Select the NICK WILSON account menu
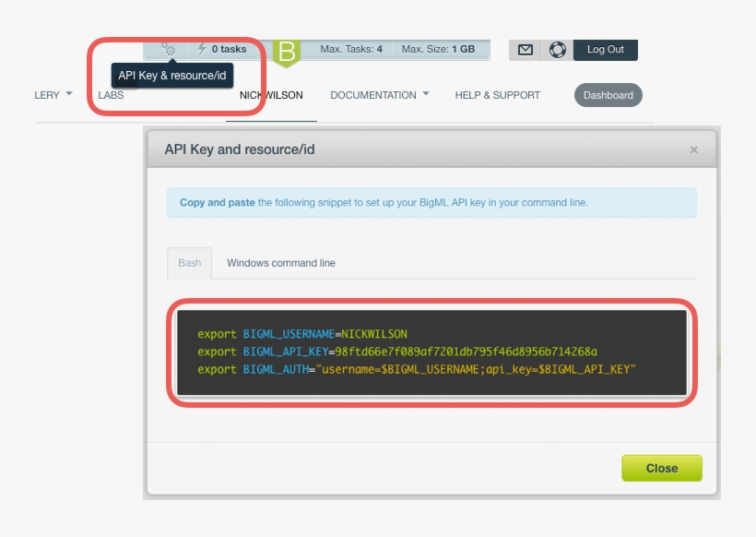The height and width of the screenshot is (537, 756). [270, 94]
